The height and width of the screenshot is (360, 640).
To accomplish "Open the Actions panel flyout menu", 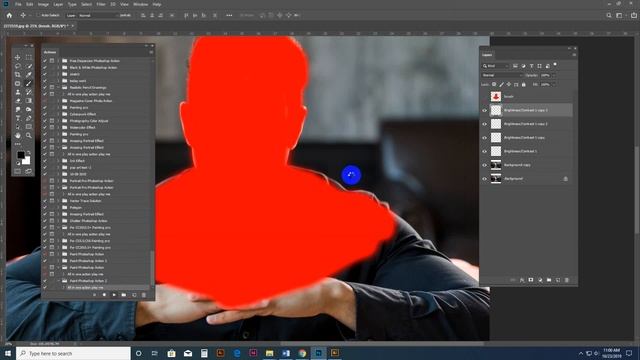I will coord(151,52).
